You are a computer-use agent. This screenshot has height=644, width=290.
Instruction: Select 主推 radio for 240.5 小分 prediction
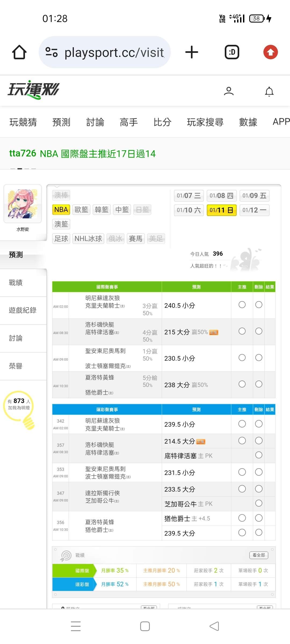click(x=242, y=305)
